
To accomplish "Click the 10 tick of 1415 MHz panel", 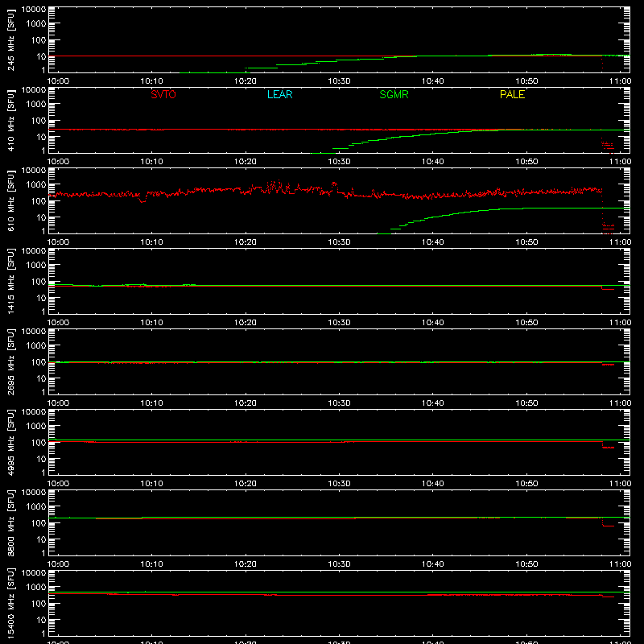I will tap(41, 298).
